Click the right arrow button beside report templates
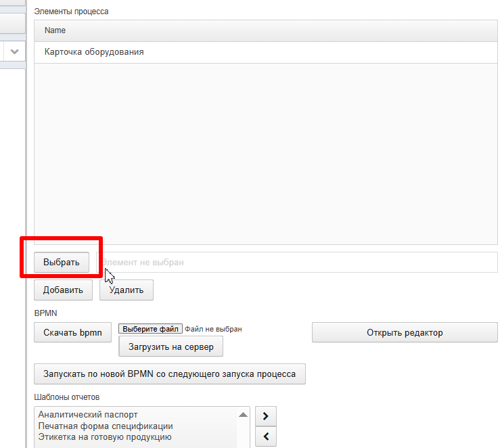The image size is (500, 448). pos(266,416)
